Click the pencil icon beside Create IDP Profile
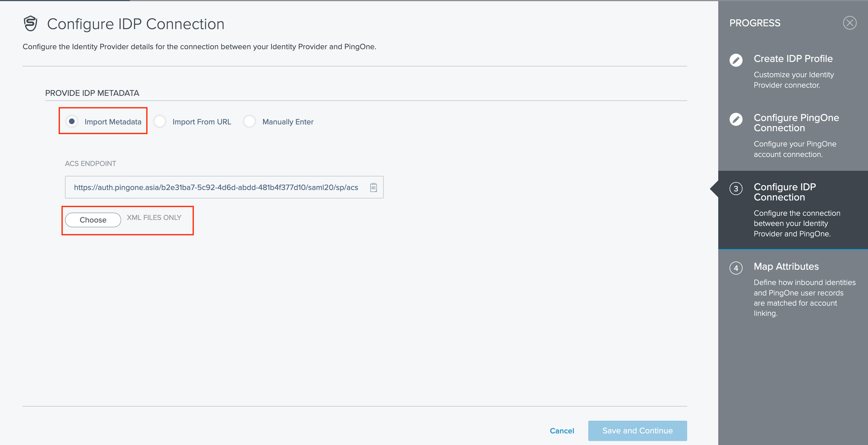The width and height of the screenshot is (868, 445). tap(736, 60)
